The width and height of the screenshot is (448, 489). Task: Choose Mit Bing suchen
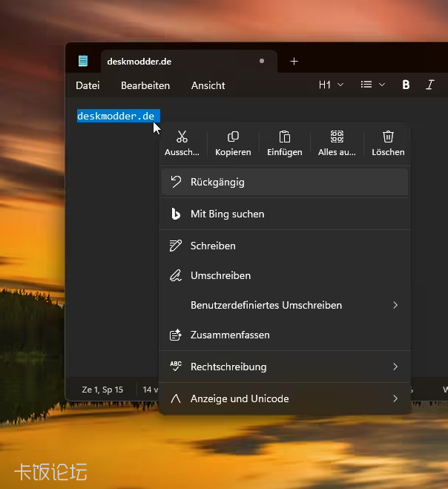[285, 214]
